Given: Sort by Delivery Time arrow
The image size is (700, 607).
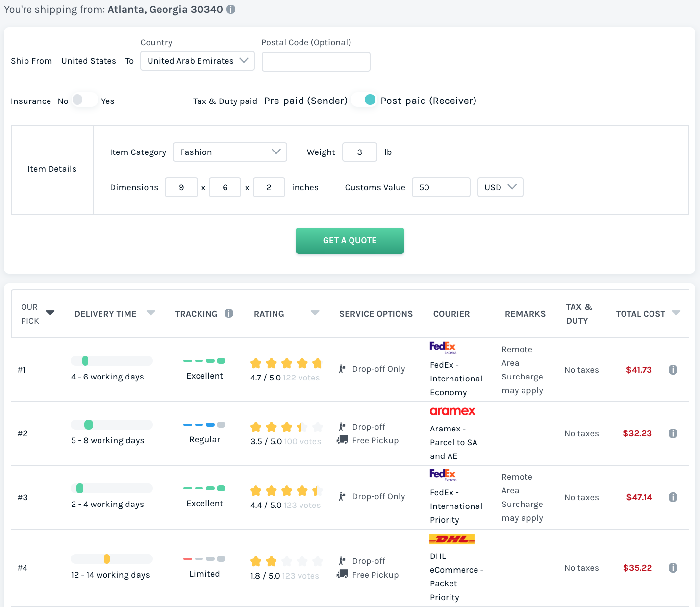Looking at the screenshot, I should pos(151,313).
